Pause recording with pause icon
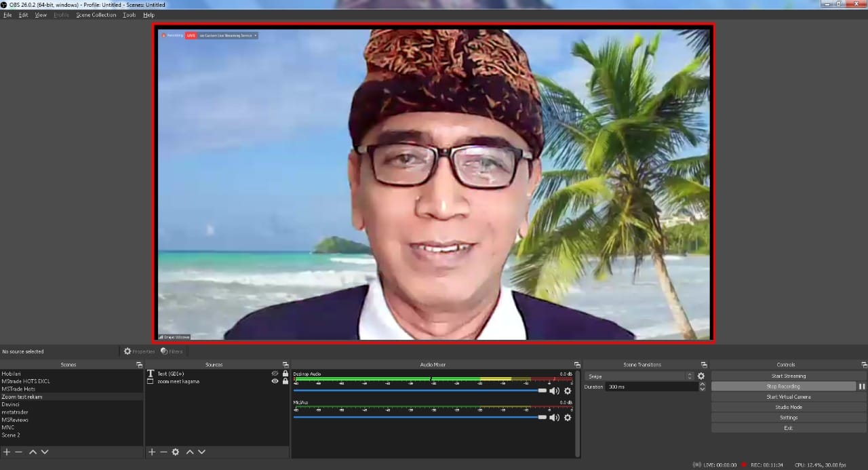Screen dimensions: 868x470 click(862, 387)
